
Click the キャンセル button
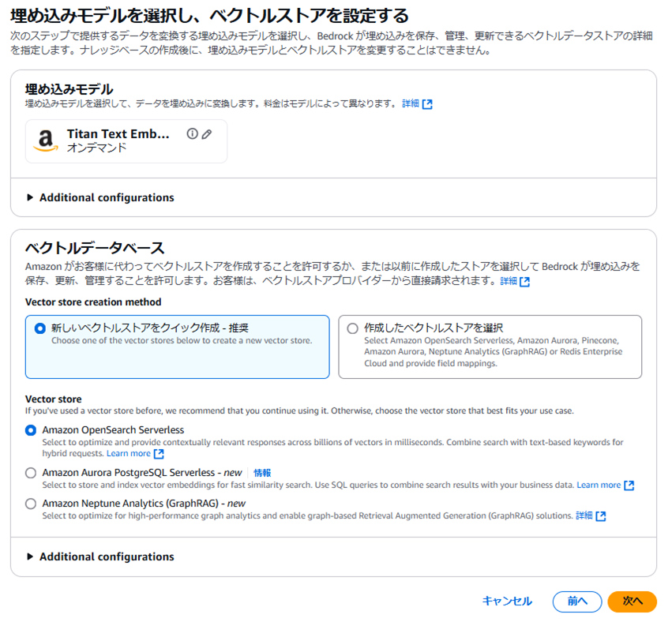(x=507, y=601)
